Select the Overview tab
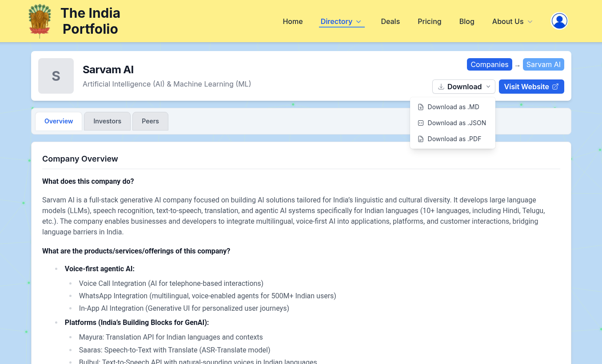Screen dimensions: 602x364 [59, 121]
